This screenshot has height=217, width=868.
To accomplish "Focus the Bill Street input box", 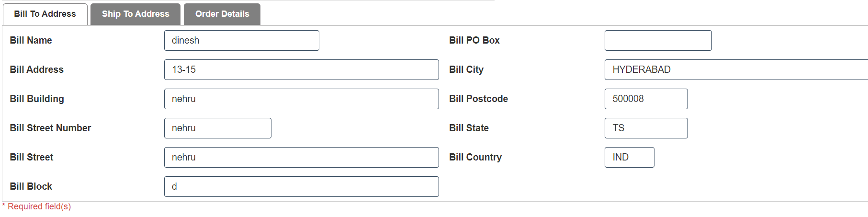I will point(301,158).
